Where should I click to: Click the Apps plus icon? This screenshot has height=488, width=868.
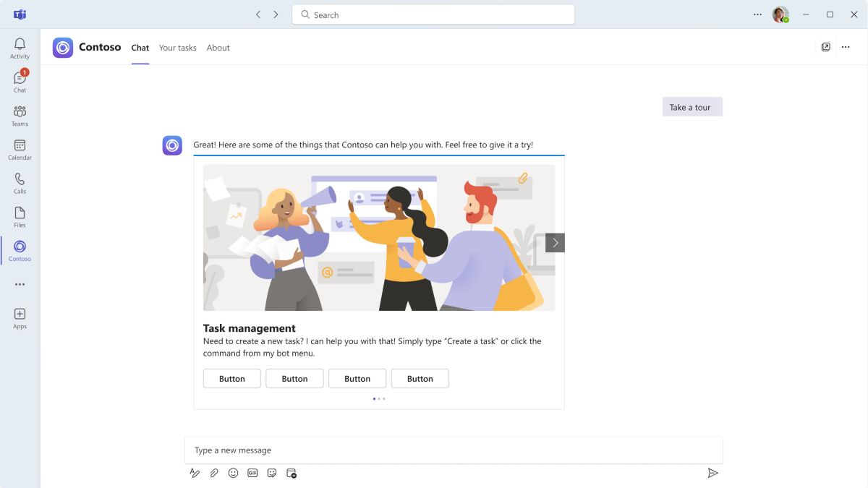click(20, 314)
